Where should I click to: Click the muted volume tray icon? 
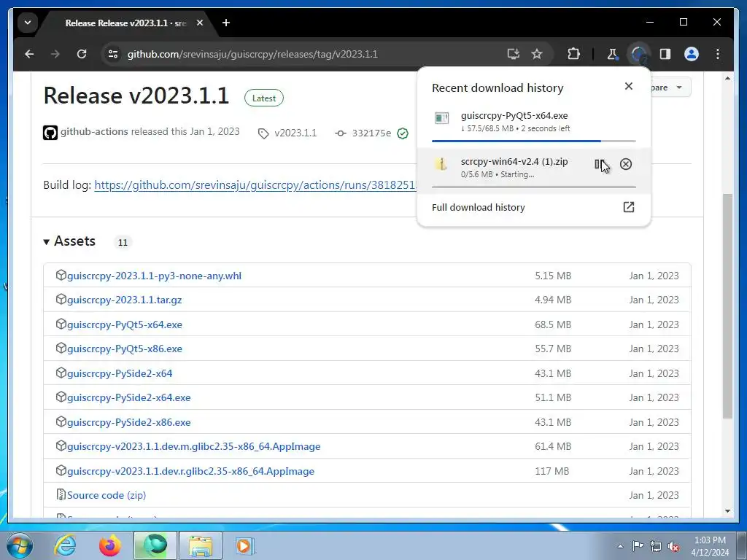coord(673,546)
